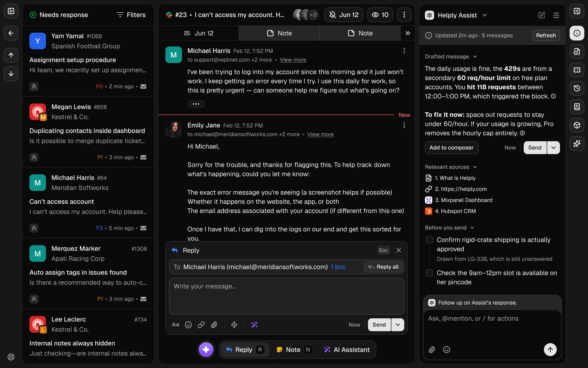Go to previous ticket with up arrow
The image size is (588, 368).
(11, 55)
